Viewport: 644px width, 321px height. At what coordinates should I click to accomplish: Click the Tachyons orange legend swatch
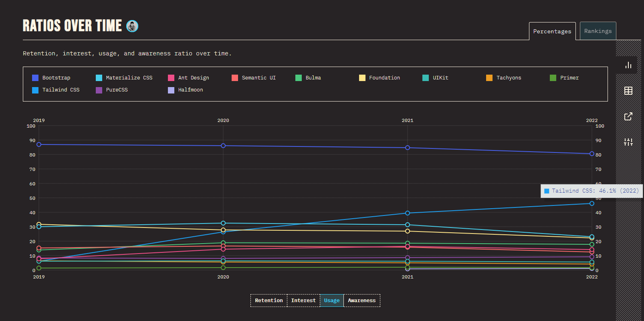[x=489, y=78]
